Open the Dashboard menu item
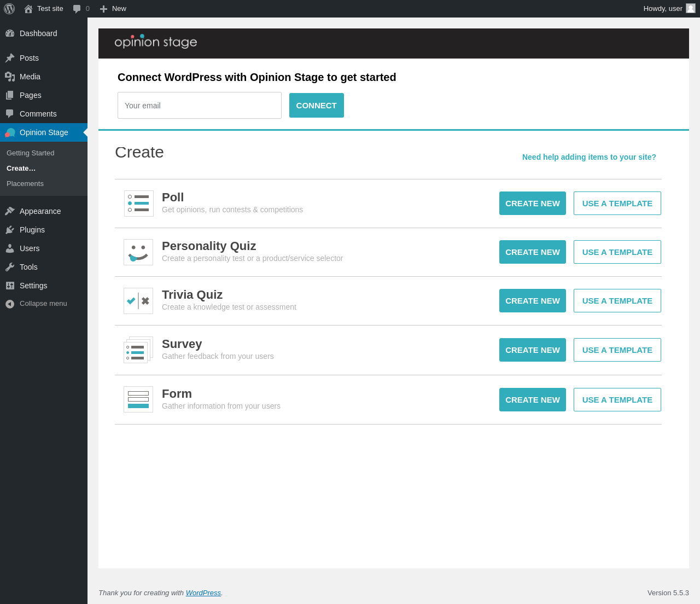Image resolution: width=700 pixels, height=604 pixels. pyautogui.click(x=44, y=33)
